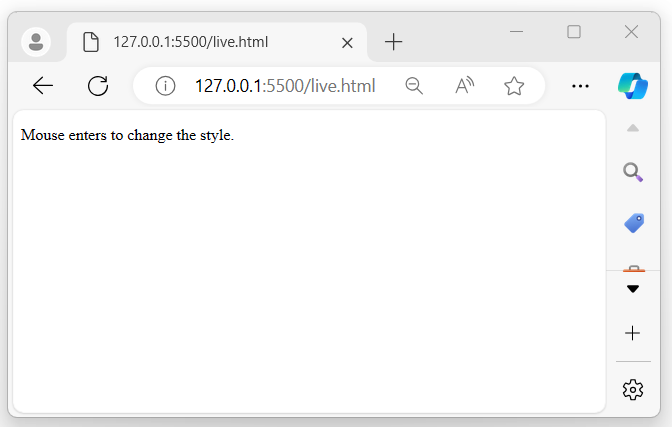Minimize the browser window

pos(516,32)
